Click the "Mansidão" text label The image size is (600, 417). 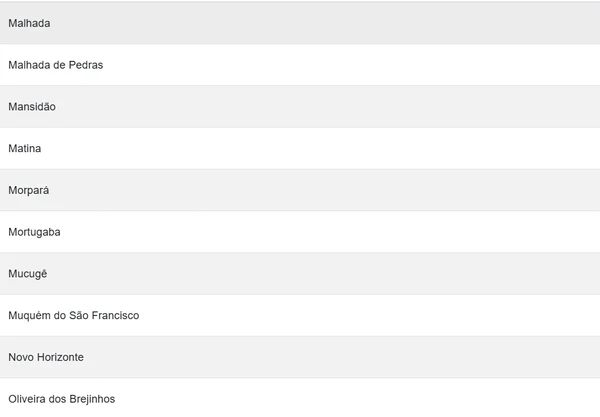[32, 107]
